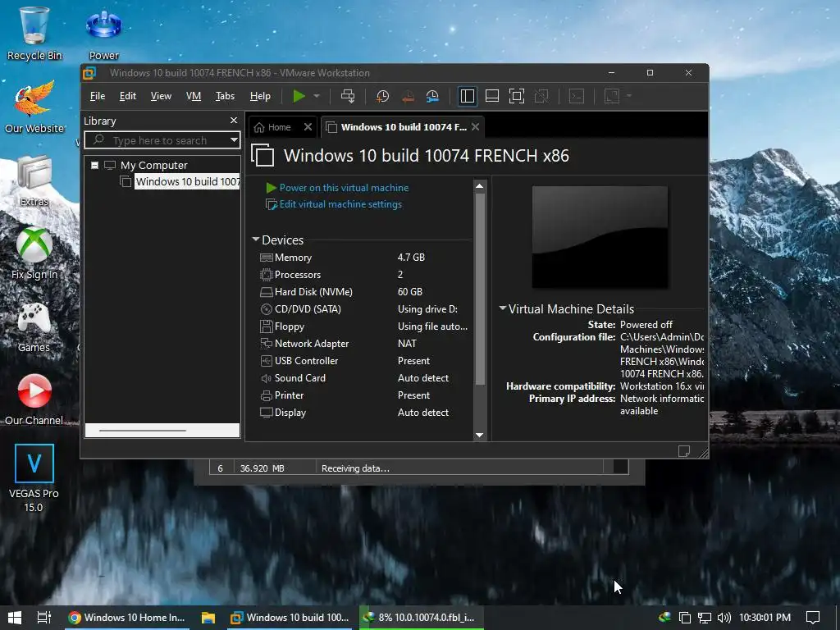The height and width of the screenshot is (630, 840).
Task: Select the Hard Disk (NVMe) device row
Action: point(364,292)
